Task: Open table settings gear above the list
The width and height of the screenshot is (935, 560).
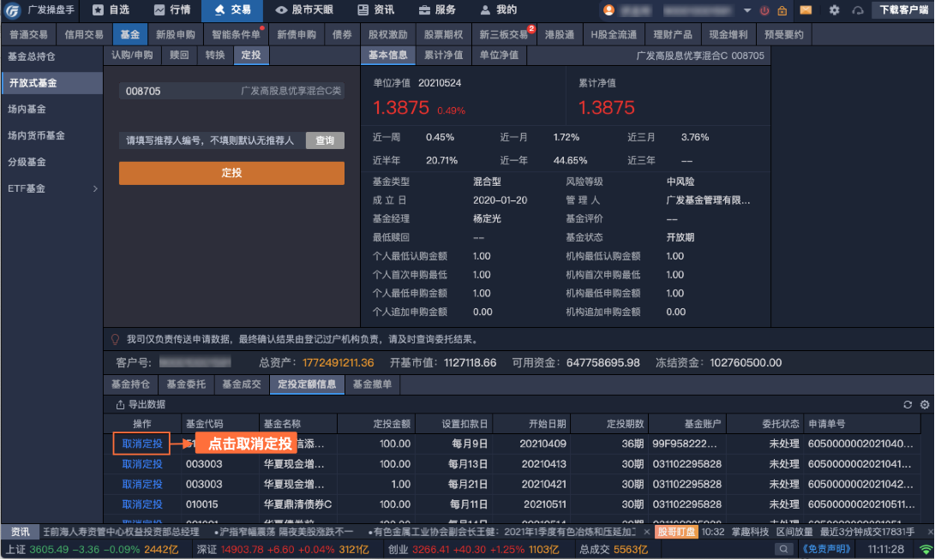Action: (x=924, y=404)
